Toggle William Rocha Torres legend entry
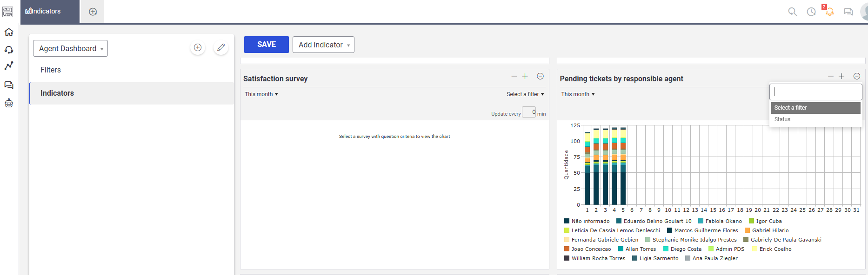The width and height of the screenshot is (868, 275). (x=594, y=258)
